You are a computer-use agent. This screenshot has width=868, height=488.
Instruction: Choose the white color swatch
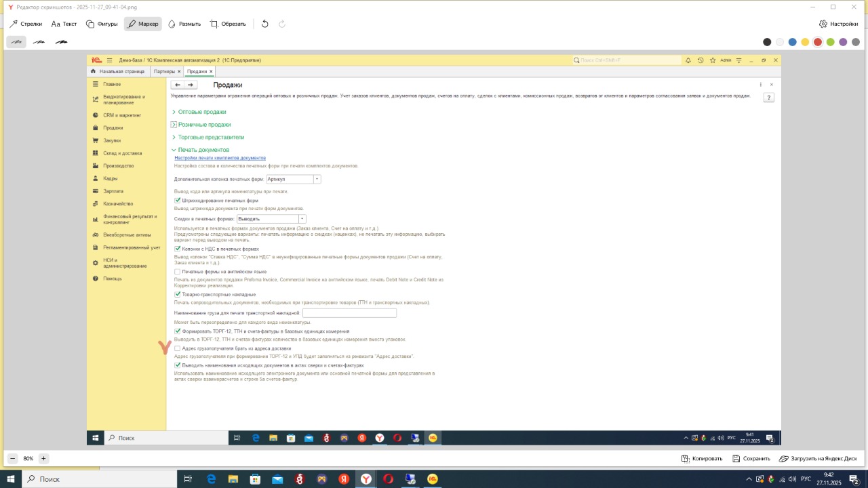pyautogui.click(x=780, y=42)
